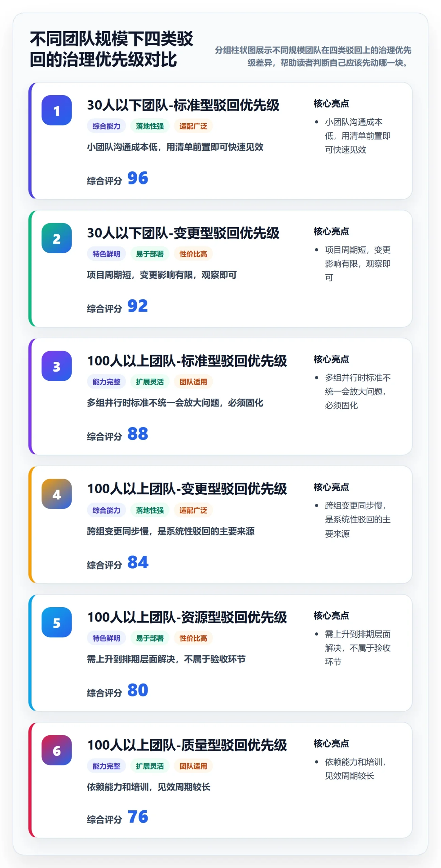Select the 能力完整 tag in card 6
This screenshot has height=868, width=441.
coord(107,766)
